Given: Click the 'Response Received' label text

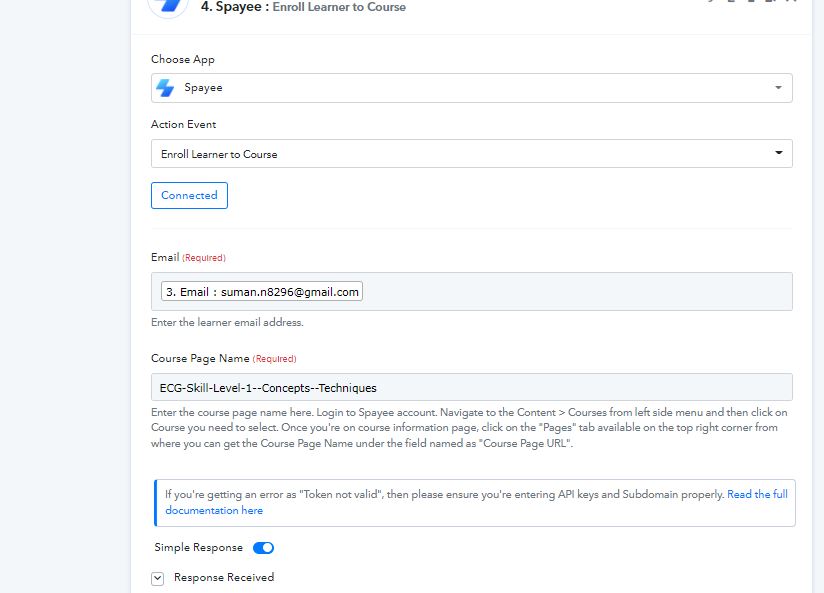Looking at the screenshot, I should 224,578.
